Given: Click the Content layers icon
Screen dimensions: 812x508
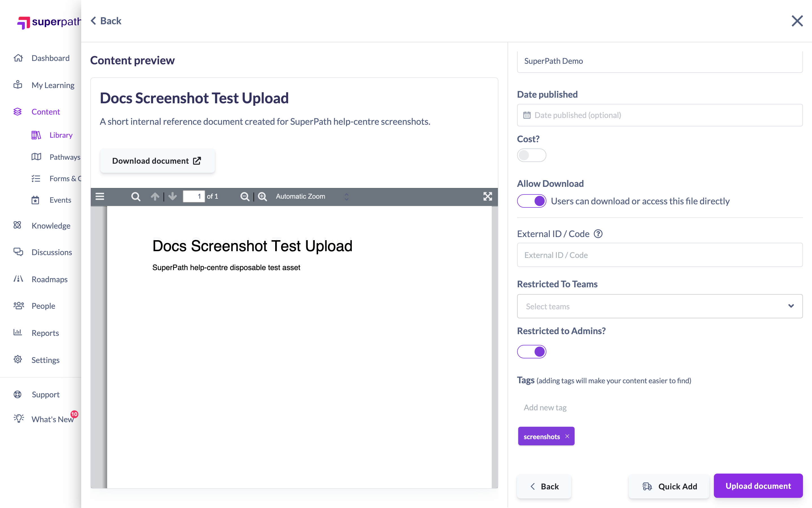Looking at the screenshot, I should pos(17,111).
